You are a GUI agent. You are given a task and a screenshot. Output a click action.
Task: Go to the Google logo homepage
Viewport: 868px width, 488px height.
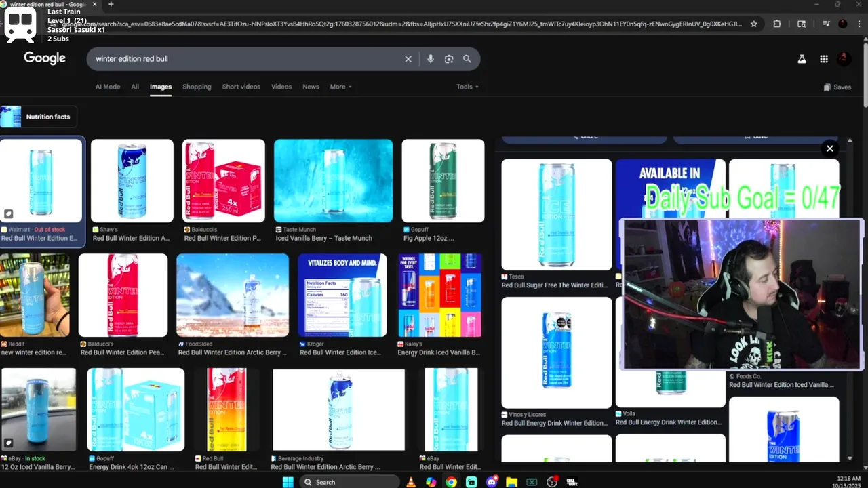tap(45, 58)
